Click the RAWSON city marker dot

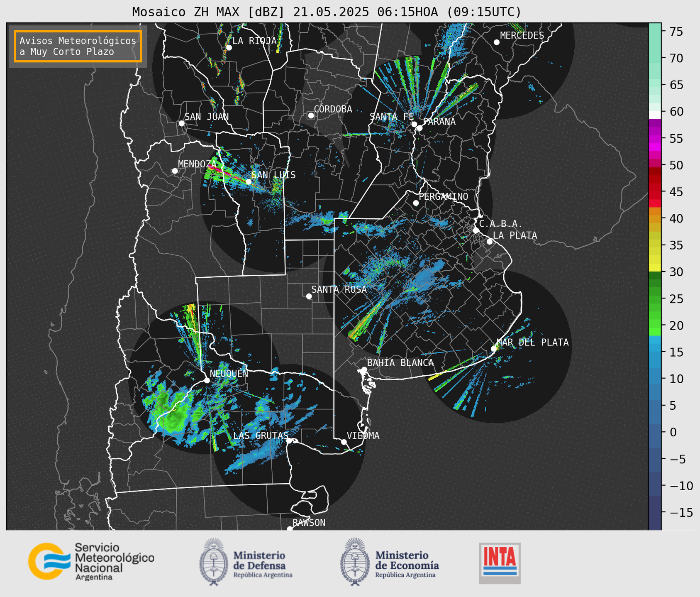290,528
